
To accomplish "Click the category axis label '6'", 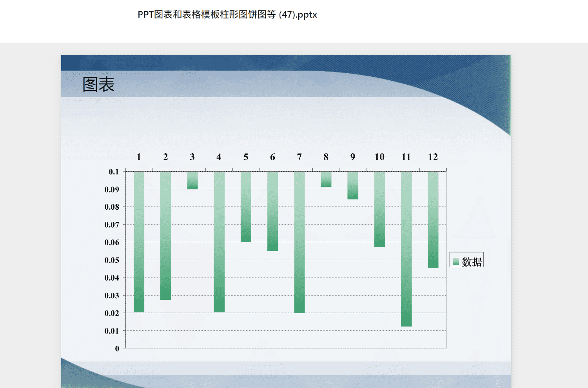I will tap(272, 157).
